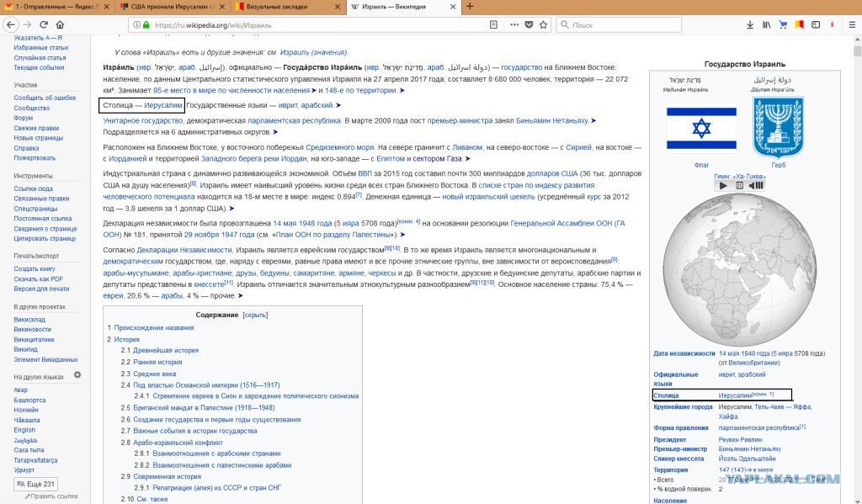This screenshot has height=504, width=862.
Task: Click the Israeli flag image
Action: [x=701, y=129]
